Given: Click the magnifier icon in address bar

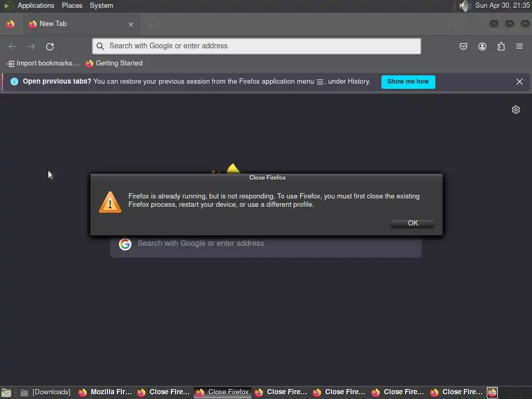Looking at the screenshot, I should pos(100,46).
